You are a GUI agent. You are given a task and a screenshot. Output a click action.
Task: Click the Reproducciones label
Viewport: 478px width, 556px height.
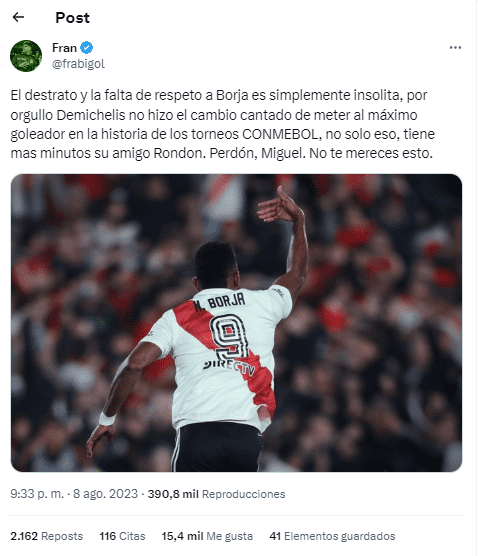pyautogui.click(x=244, y=494)
